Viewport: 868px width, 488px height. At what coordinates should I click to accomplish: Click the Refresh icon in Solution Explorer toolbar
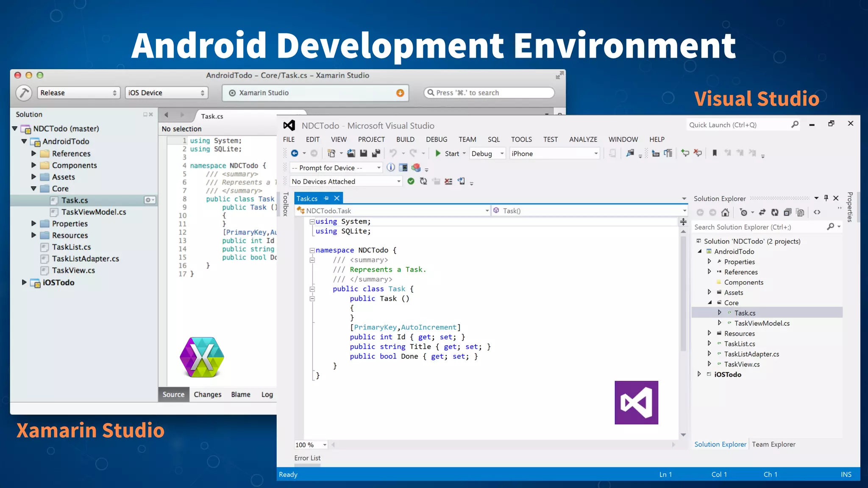775,212
